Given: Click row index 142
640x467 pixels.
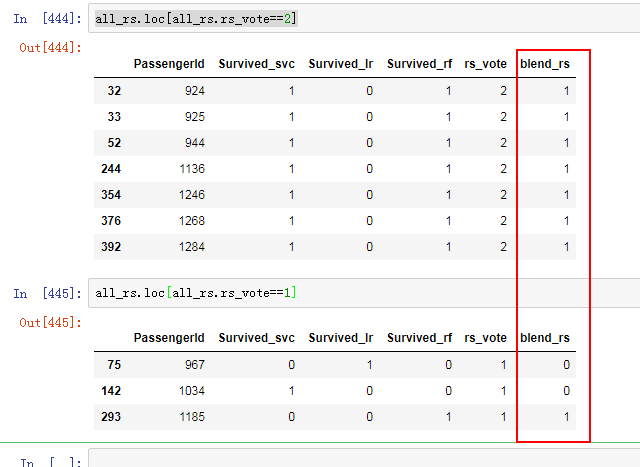Looking at the screenshot, I should pyautogui.click(x=111, y=391).
